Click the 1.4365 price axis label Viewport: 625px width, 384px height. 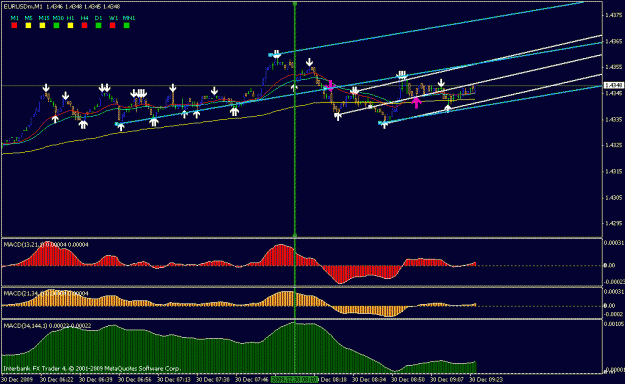613,41
